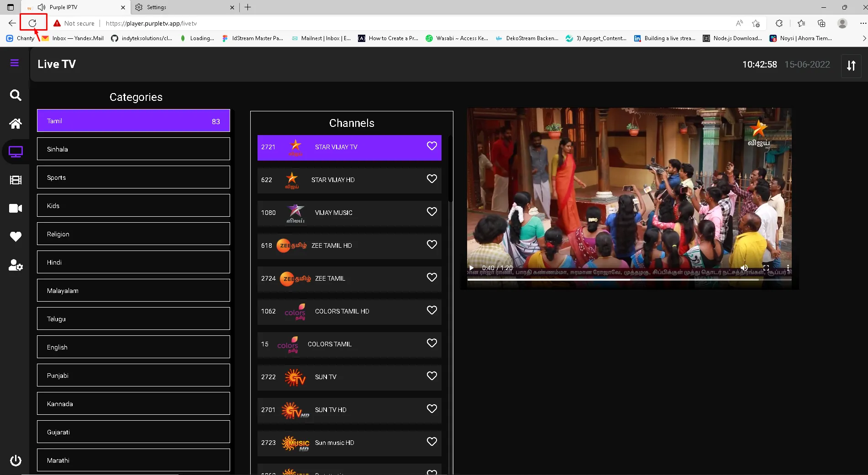Screen dimensions: 868x475
Task: Open the video camera sidebar icon
Action: coord(16,209)
